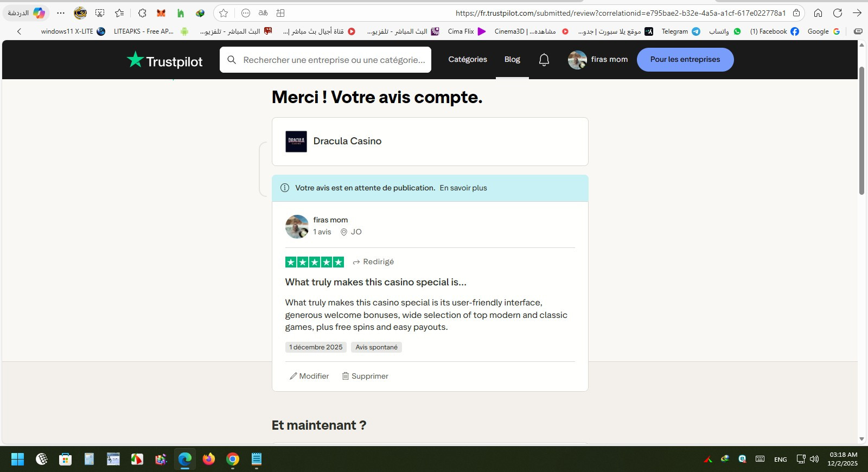Image resolution: width=868 pixels, height=472 pixels.
Task: Open the Copilot chat button
Action: (x=27, y=13)
